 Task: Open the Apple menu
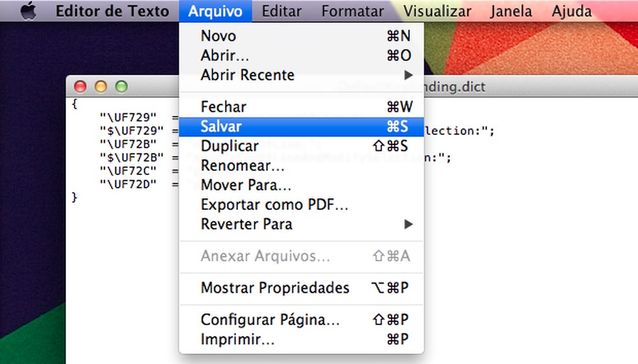click(x=28, y=12)
